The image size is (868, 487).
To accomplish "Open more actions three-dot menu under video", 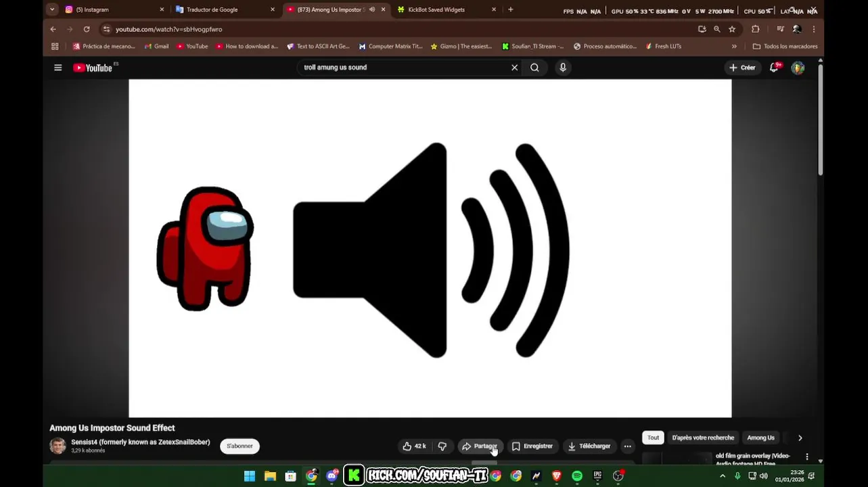I will (x=627, y=446).
